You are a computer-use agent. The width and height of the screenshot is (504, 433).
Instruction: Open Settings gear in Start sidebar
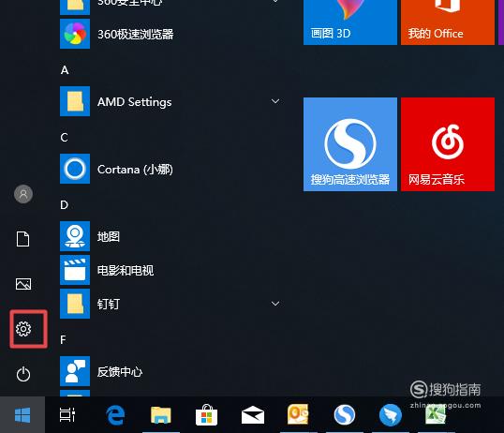tap(23, 329)
